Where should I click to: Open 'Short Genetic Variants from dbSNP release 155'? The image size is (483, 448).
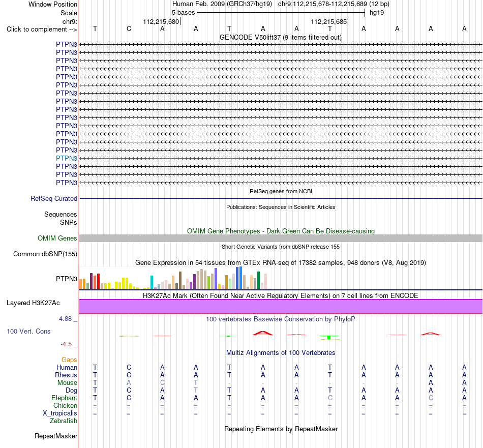(281, 247)
